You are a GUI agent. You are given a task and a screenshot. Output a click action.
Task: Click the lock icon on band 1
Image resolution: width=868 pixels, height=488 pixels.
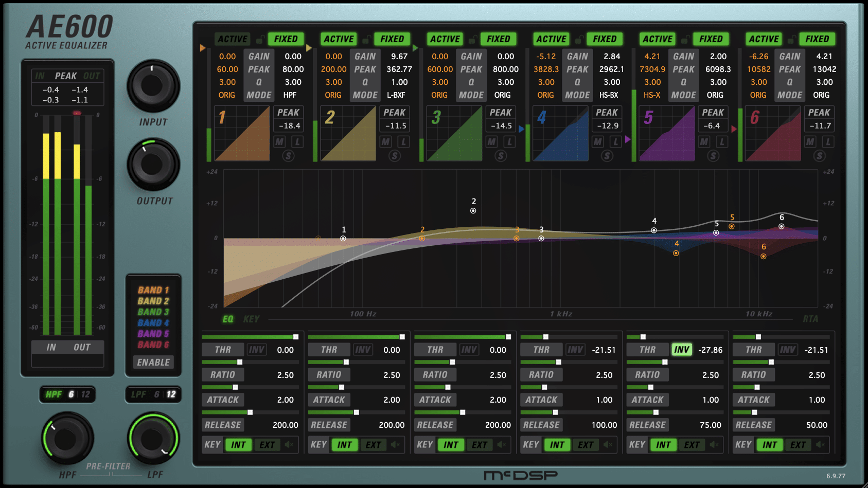(260, 40)
